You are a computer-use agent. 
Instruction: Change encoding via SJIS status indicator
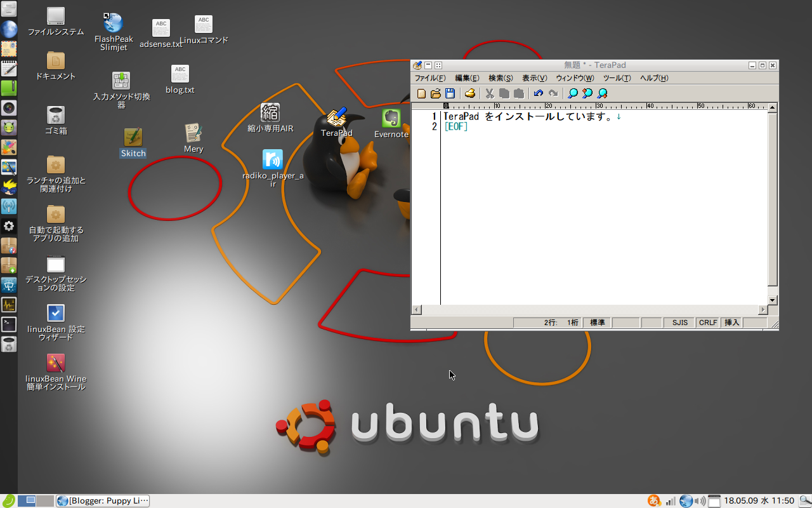679,323
